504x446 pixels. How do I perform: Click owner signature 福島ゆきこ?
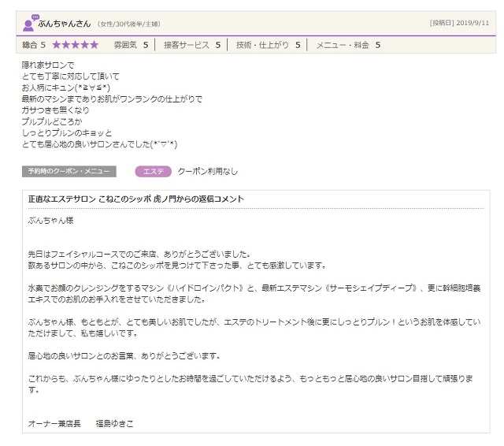115,423
